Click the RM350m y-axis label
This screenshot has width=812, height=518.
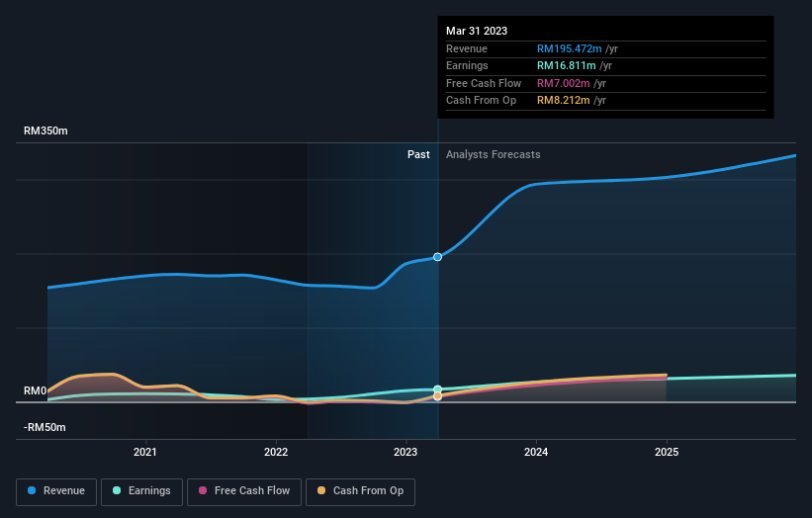[x=45, y=130]
